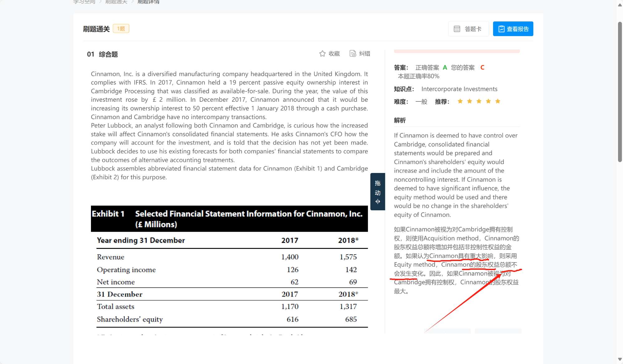Click the 01 综合题 question heading
The width and height of the screenshot is (623, 364).
102,54
